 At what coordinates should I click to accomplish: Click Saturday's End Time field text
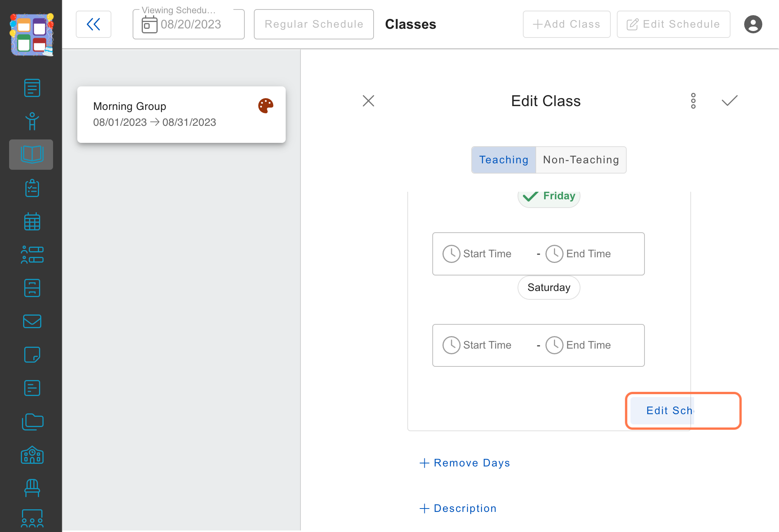(x=588, y=345)
